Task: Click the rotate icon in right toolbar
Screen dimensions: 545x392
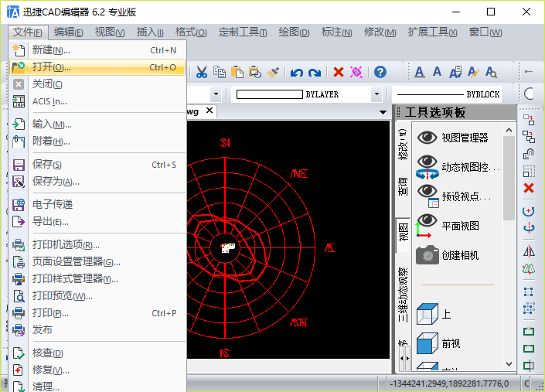Action: [529, 211]
